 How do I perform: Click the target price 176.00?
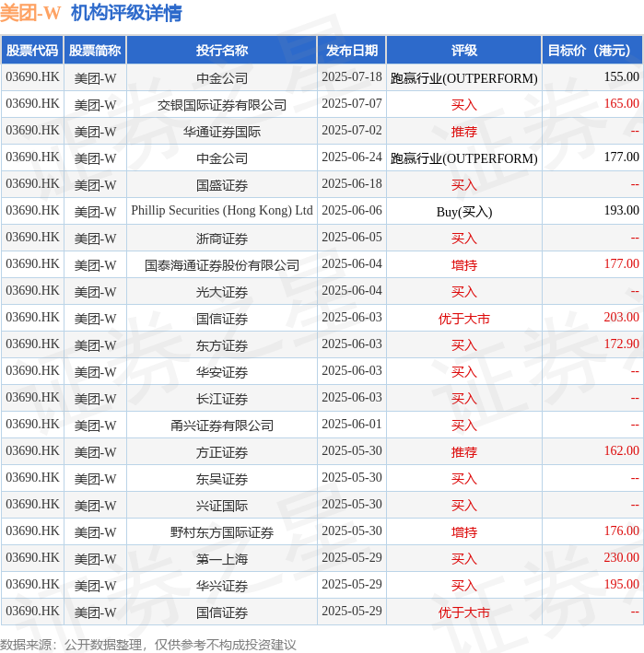pyautogui.click(x=622, y=531)
